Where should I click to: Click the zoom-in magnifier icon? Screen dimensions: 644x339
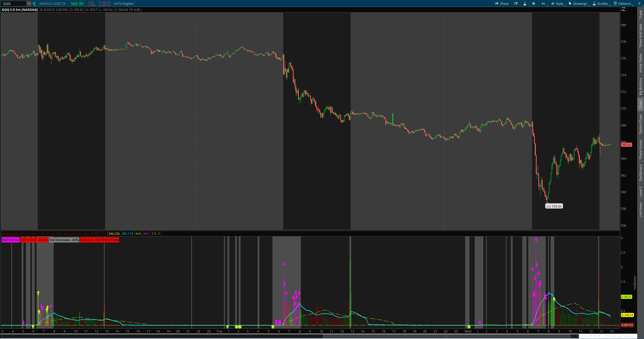click(x=586, y=336)
